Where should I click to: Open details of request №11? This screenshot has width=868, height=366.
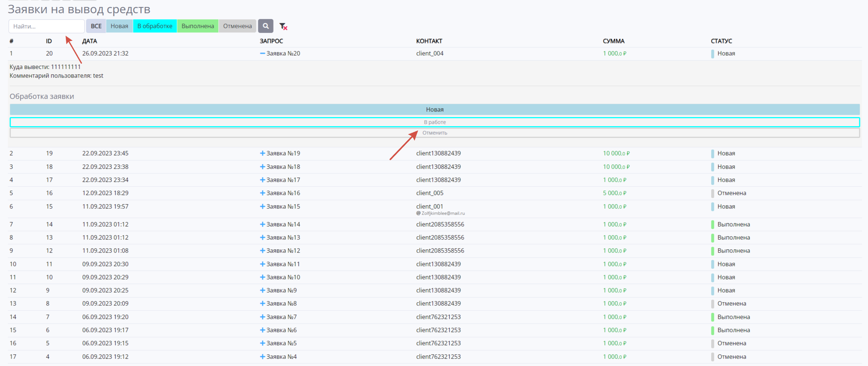(262, 264)
